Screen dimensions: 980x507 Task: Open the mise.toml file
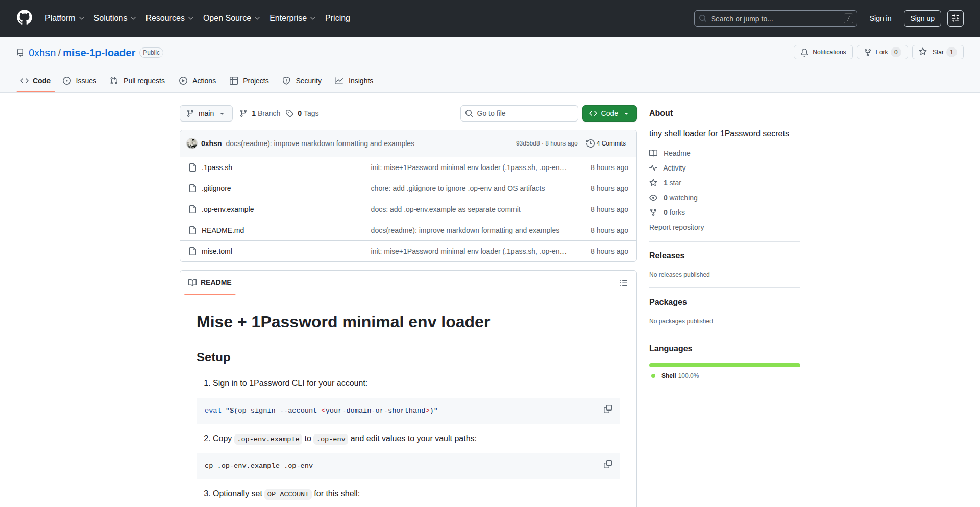point(217,251)
